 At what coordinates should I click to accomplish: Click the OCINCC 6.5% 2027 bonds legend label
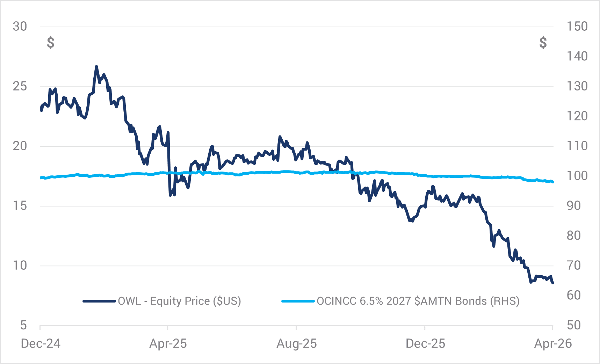click(x=418, y=301)
